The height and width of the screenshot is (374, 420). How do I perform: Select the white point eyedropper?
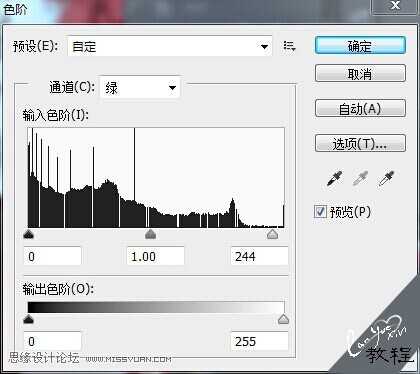pos(386,179)
